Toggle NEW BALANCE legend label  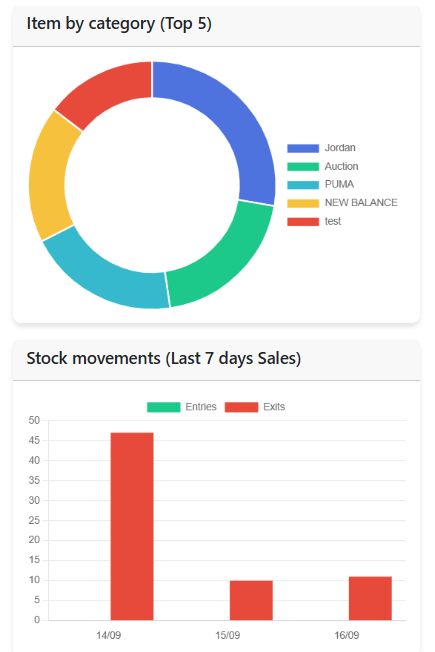tap(342, 203)
